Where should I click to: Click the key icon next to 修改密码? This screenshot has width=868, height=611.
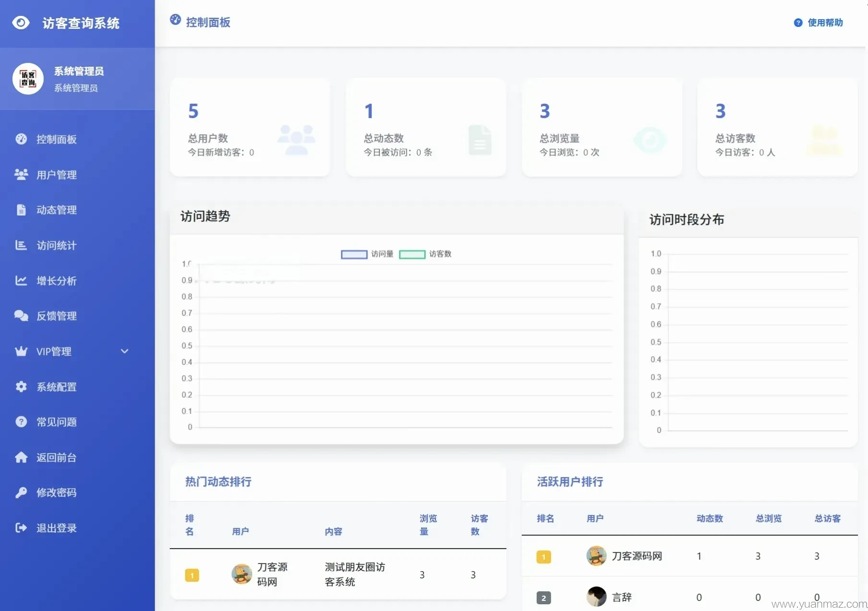21,492
